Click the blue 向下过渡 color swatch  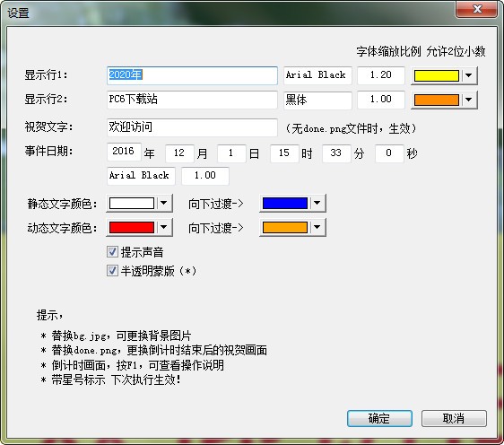point(285,203)
